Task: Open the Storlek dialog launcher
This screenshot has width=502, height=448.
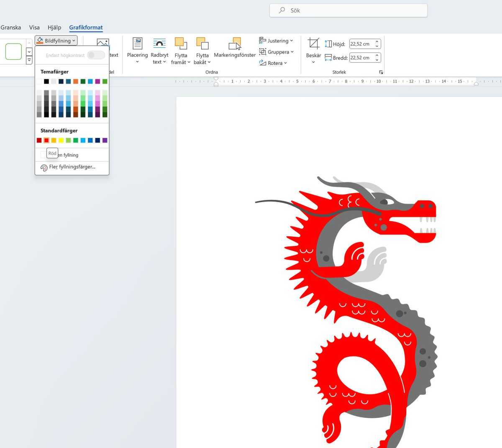Action: pyautogui.click(x=381, y=72)
